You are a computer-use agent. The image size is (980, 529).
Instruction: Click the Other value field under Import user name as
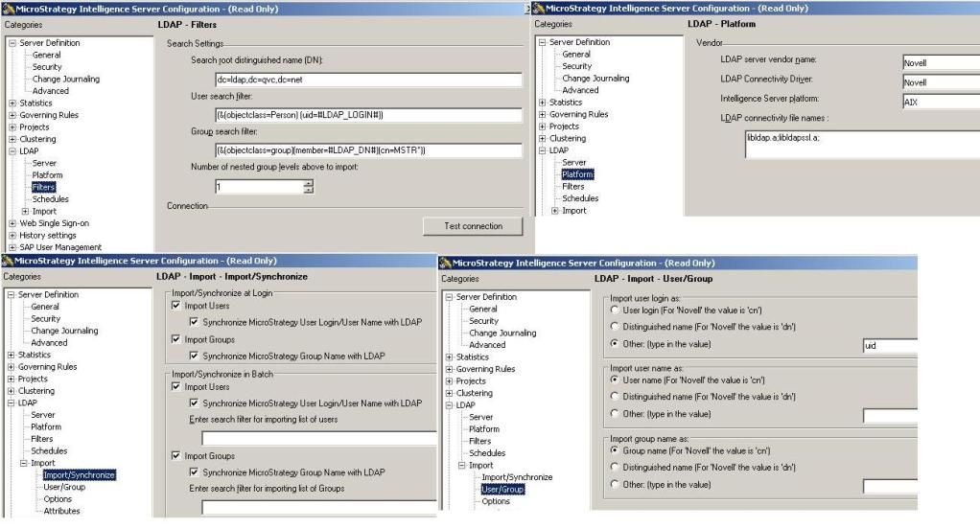pos(890,415)
